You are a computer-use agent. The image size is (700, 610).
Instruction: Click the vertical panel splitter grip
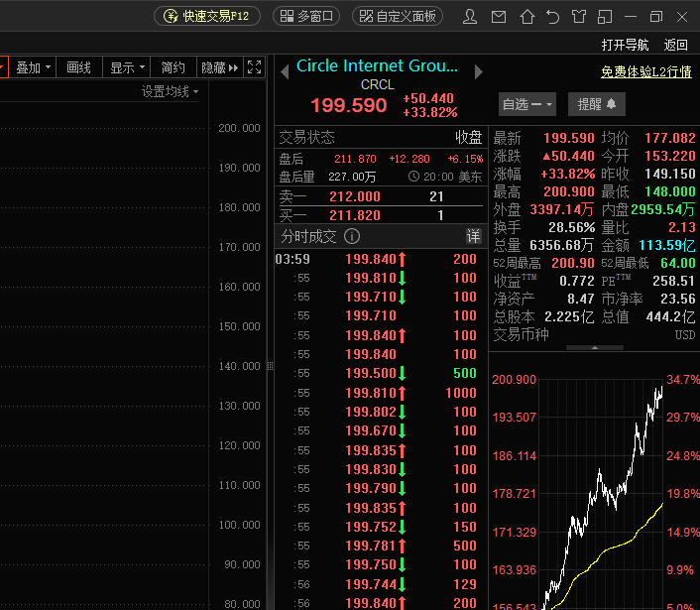pyautogui.click(x=270, y=366)
